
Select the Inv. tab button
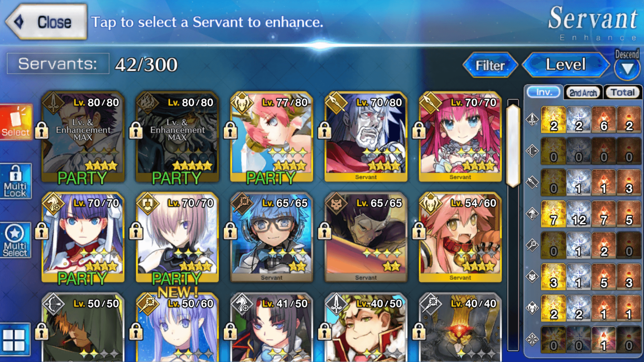[544, 92]
